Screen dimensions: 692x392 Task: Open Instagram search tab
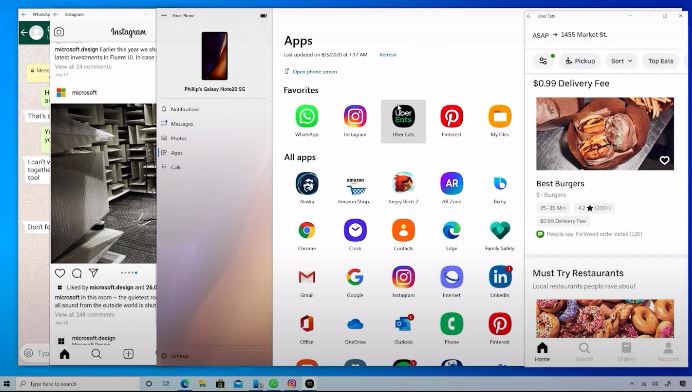(96, 354)
